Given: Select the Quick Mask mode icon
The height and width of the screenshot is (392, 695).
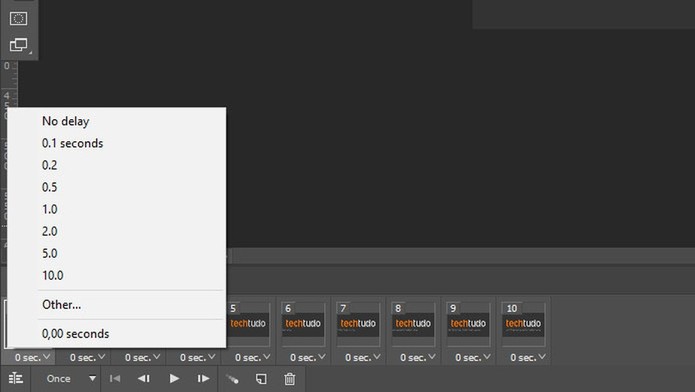Looking at the screenshot, I should pos(18,19).
